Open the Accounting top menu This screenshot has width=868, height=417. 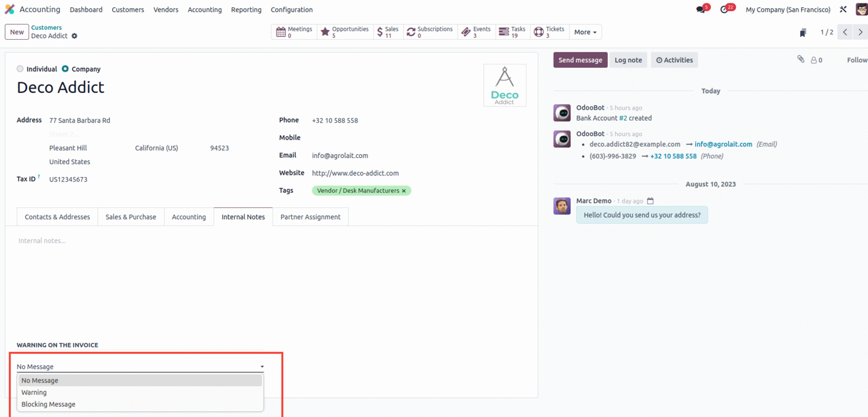coord(205,10)
